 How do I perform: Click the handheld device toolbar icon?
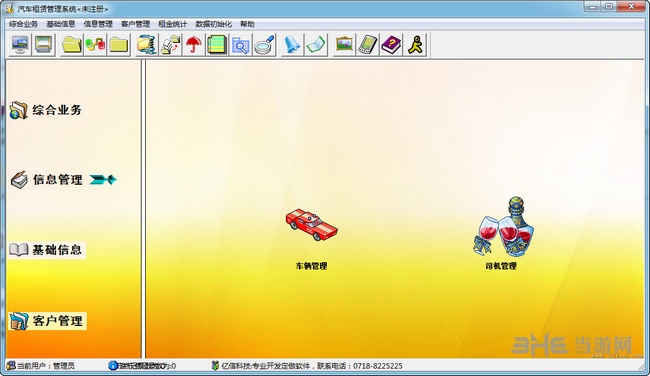pyautogui.click(x=368, y=45)
